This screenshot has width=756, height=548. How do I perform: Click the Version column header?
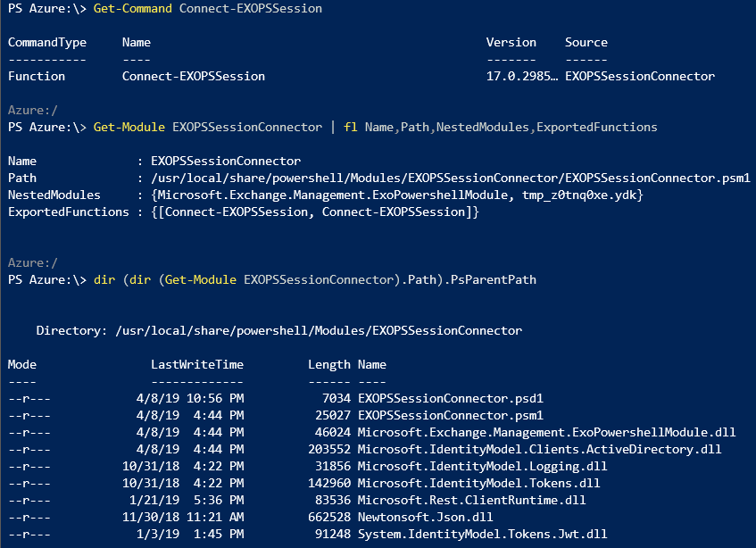(511, 42)
